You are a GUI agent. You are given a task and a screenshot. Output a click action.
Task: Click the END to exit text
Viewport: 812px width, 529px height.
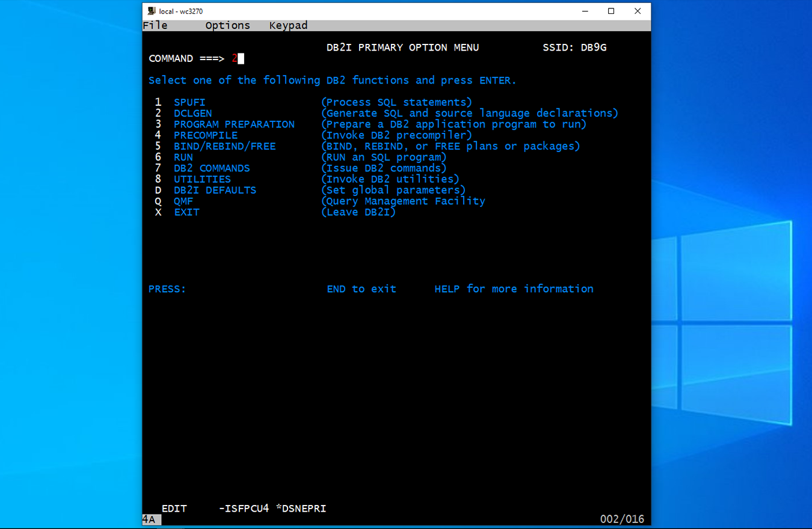[x=361, y=289]
